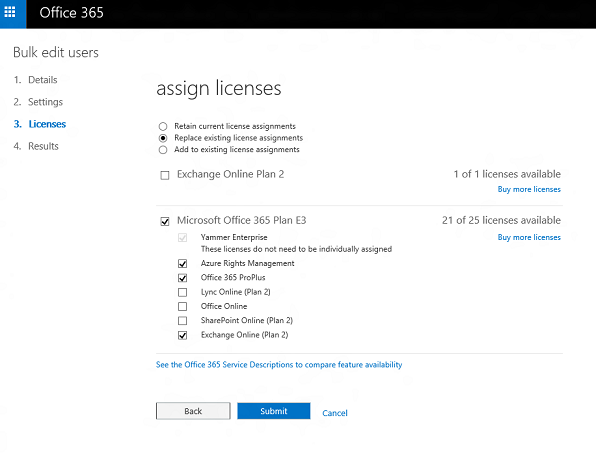This screenshot has height=461, width=596.
Task: Click the 'SharePoint Online (Plan 2)' label
Action: tap(247, 320)
